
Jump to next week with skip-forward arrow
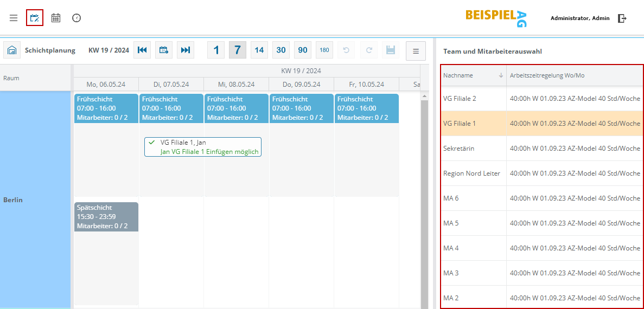186,50
